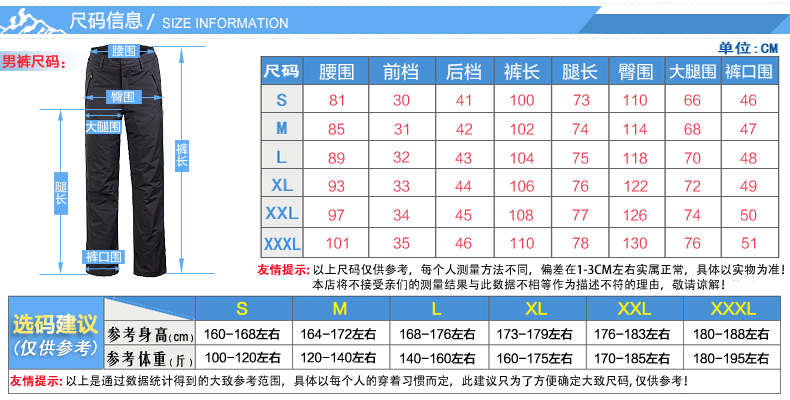Image resolution: width=790 pixels, height=400 pixels.
Task: Click the 男裤尺码 red label
Action: click(30, 60)
